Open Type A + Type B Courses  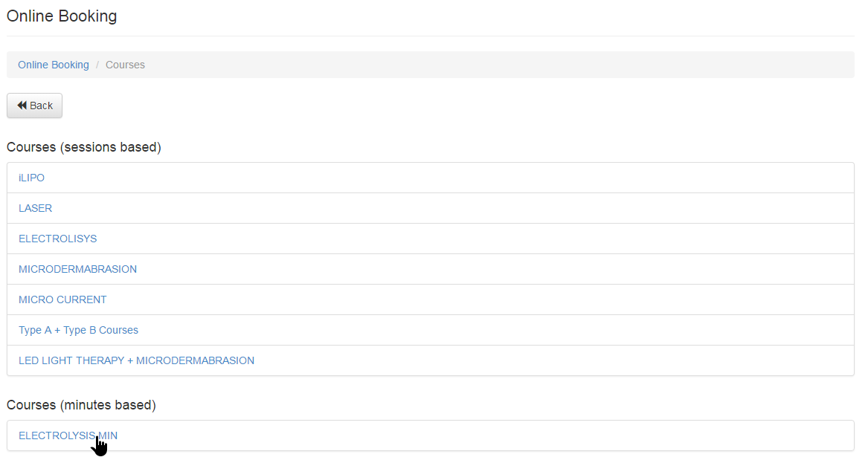(x=79, y=330)
